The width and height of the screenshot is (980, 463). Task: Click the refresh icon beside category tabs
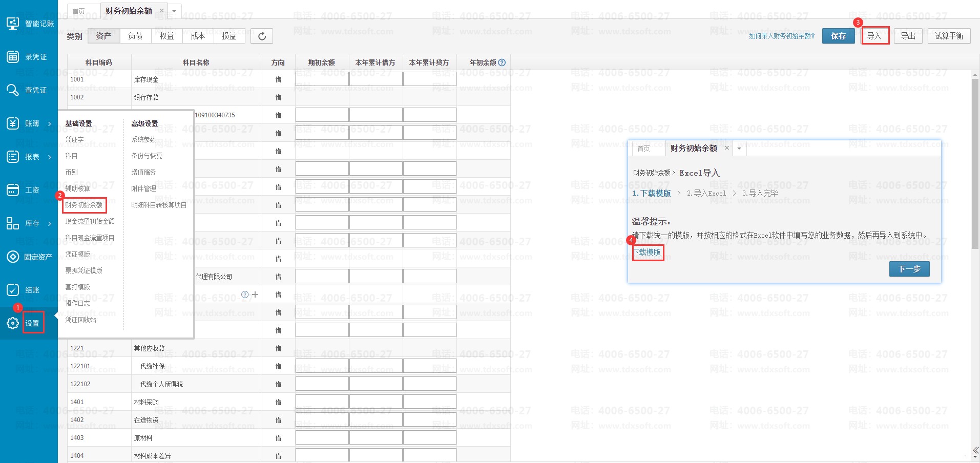[262, 36]
